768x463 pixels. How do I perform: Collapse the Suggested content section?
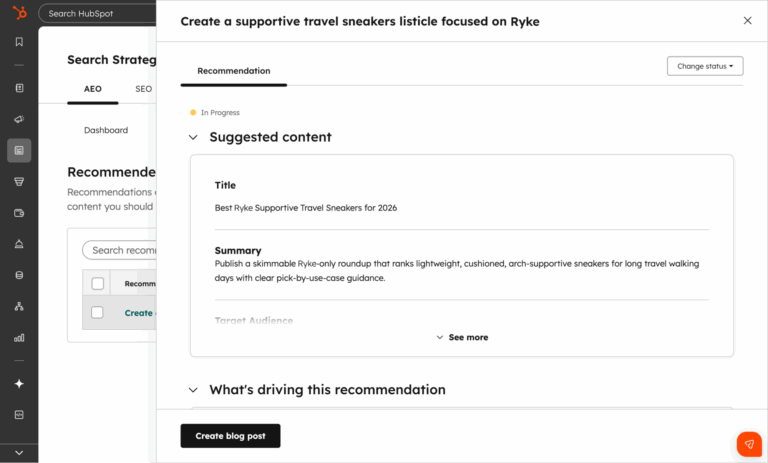(x=194, y=137)
